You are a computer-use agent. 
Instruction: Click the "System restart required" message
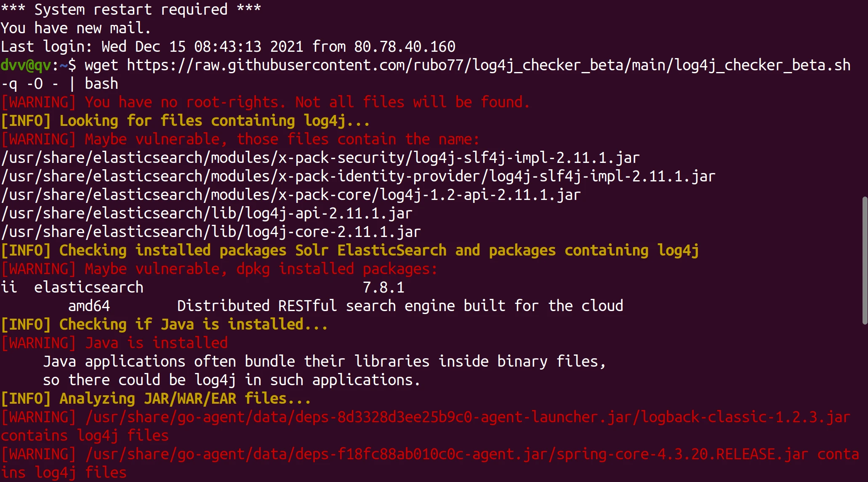[130, 9]
